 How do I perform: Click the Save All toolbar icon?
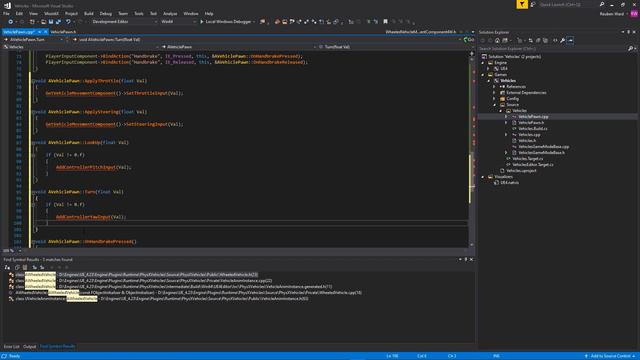click(x=58, y=22)
